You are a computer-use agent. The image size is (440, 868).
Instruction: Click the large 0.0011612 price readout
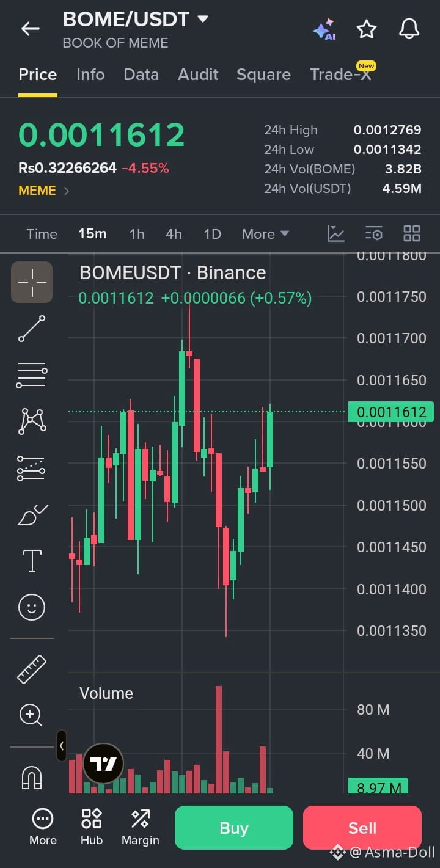click(101, 135)
